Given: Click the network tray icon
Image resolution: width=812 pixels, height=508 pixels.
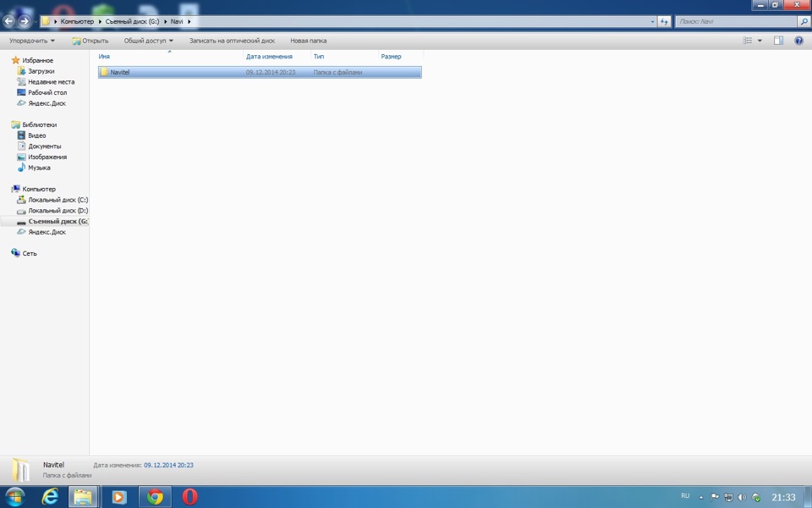Looking at the screenshot, I should [728, 497].
